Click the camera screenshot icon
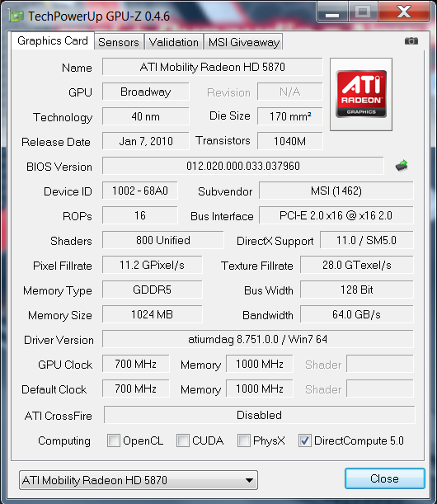The width and height of the screenshot is (437, 504). point(411,40)
